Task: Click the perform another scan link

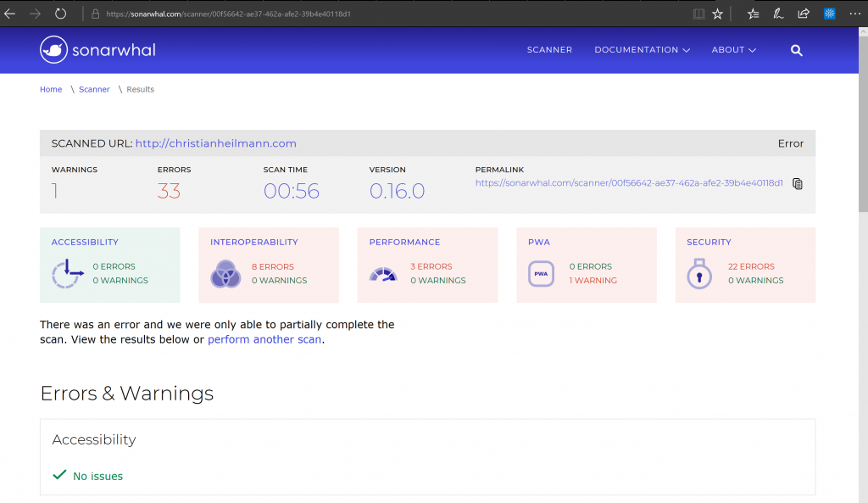Action: (264, 339)
